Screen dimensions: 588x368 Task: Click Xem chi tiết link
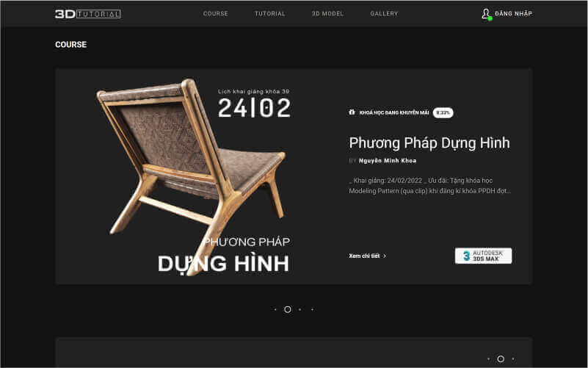(364, 256)
